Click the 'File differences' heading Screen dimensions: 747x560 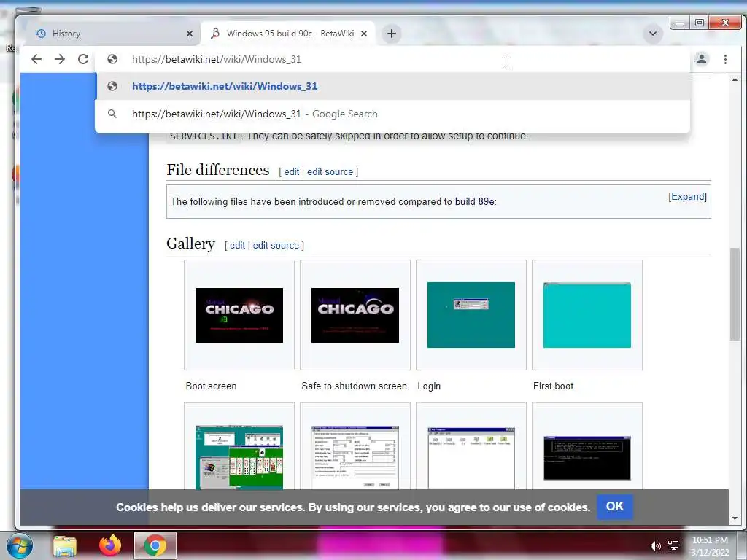pyautogui.click(x=217, y=170)
